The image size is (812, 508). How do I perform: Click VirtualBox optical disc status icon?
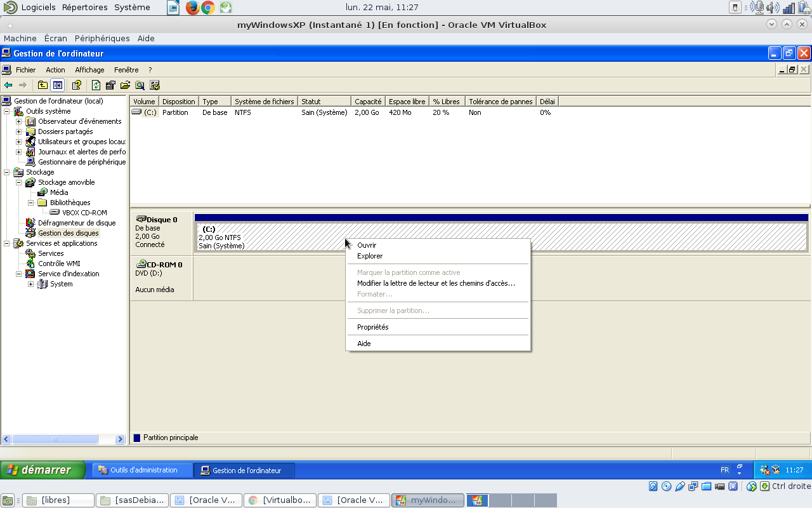click(x=667, y=486)
